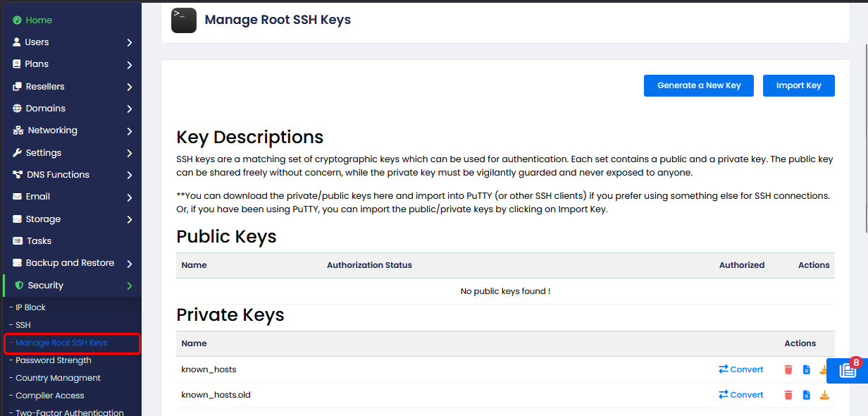
Task: Go to Password Strength settings
Action: tap(54, 360)
